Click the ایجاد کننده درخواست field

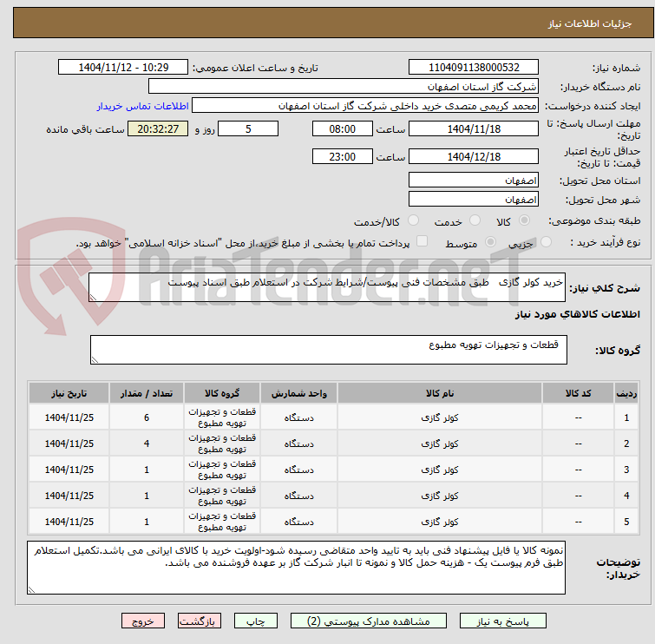pos(365,106)
